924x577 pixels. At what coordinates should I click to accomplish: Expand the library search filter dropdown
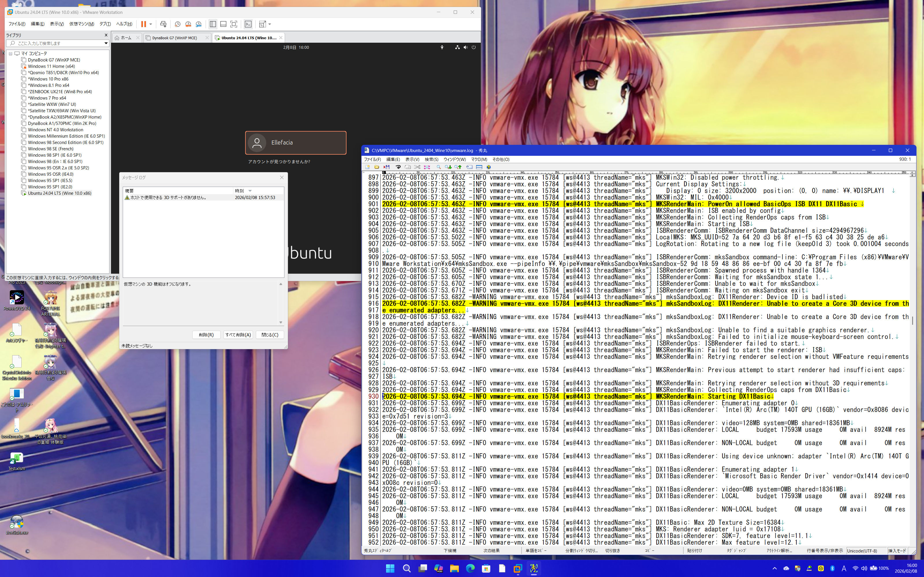106,43
